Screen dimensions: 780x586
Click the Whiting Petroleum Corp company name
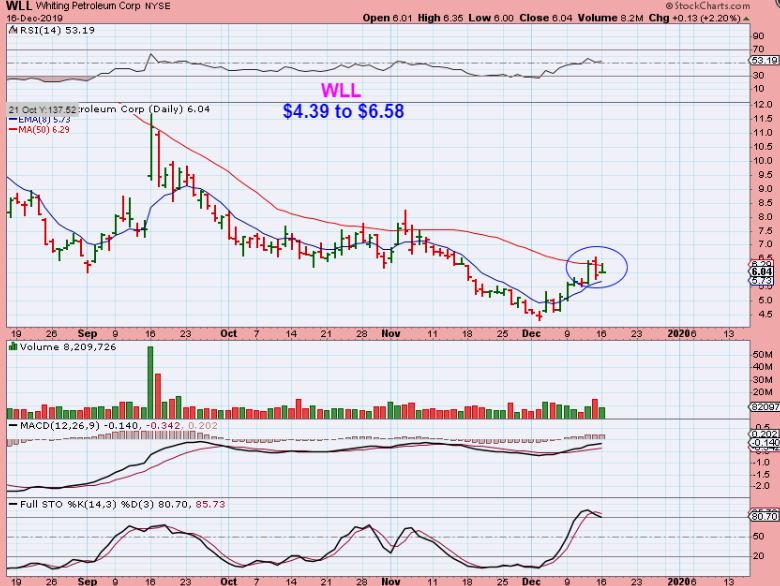[x=87, y=6]
